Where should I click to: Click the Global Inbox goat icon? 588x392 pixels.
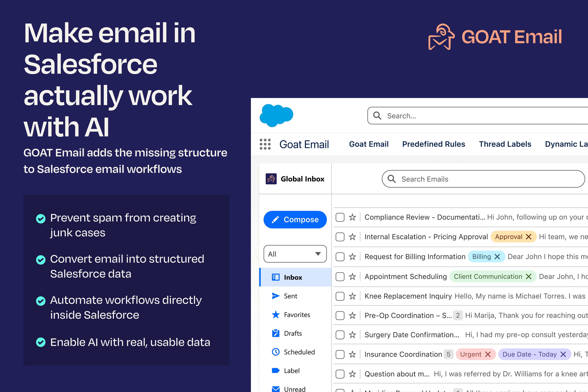(271, 179)
